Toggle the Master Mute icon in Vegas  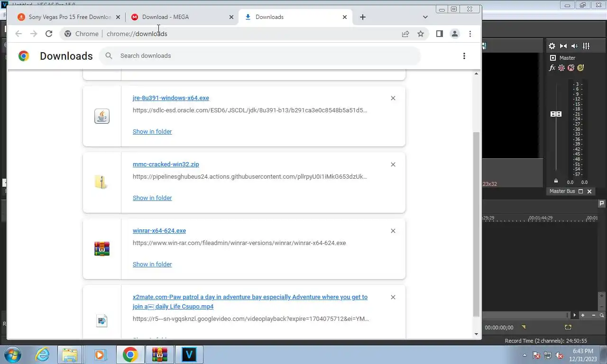(x=571, y=68)
